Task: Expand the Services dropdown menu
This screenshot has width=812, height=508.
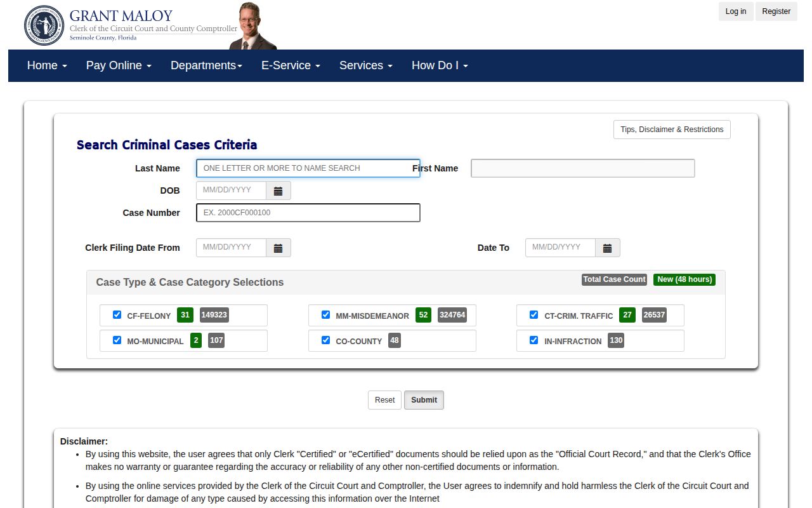Action: 366,65
